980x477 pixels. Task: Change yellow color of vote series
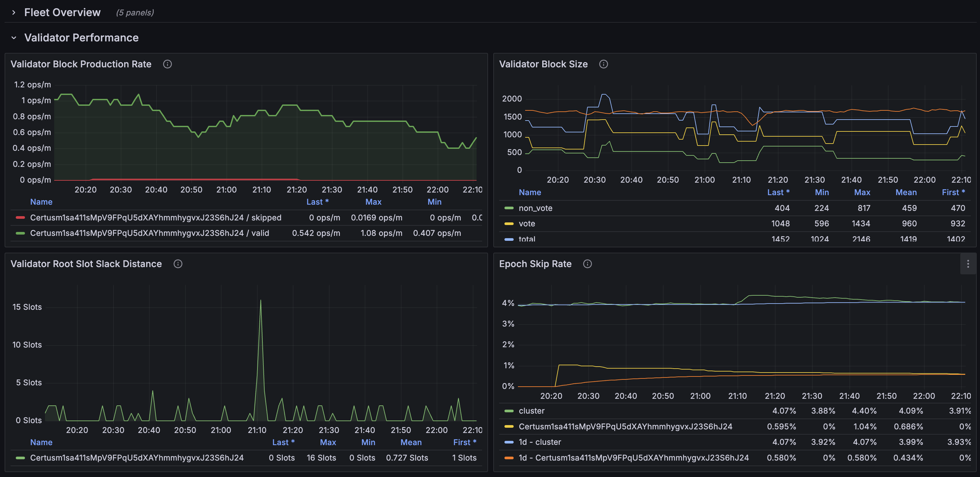pyautogui.click(x=509, y=224)
